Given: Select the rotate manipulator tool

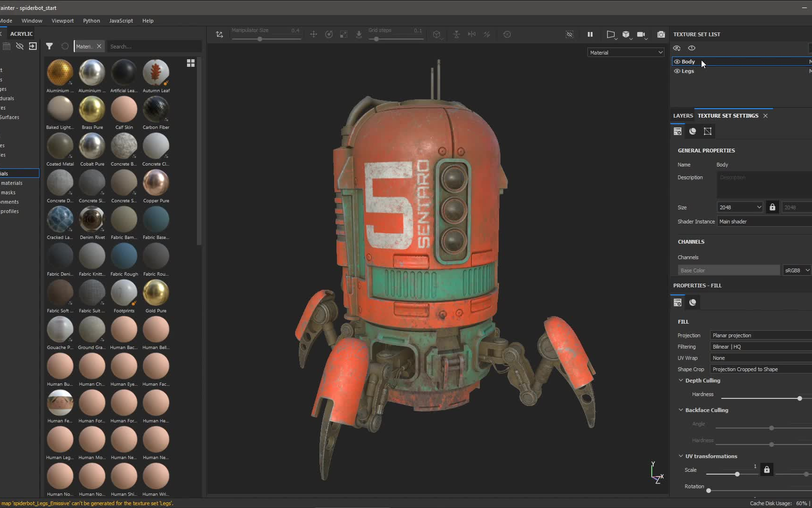Looking at the screenshot, I should tap(329, 34).
